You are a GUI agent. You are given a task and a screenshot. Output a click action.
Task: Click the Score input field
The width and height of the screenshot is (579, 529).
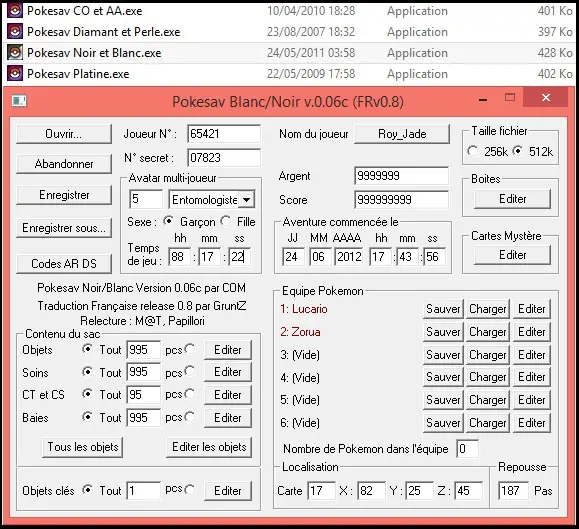402,200
